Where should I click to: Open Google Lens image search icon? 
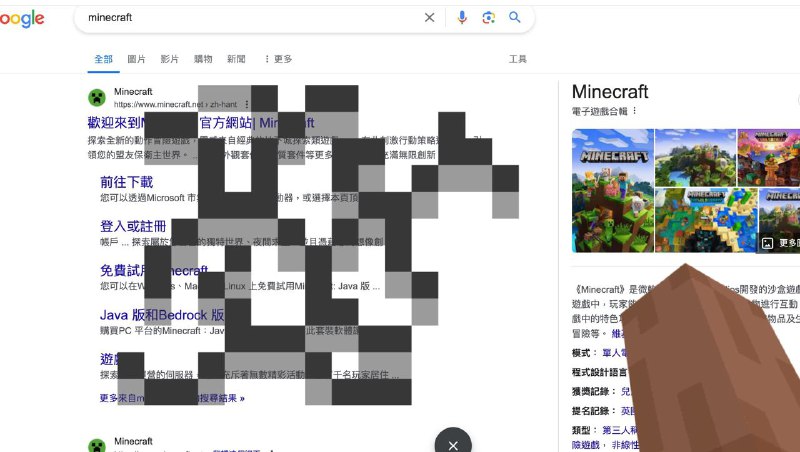pos(488,18)
